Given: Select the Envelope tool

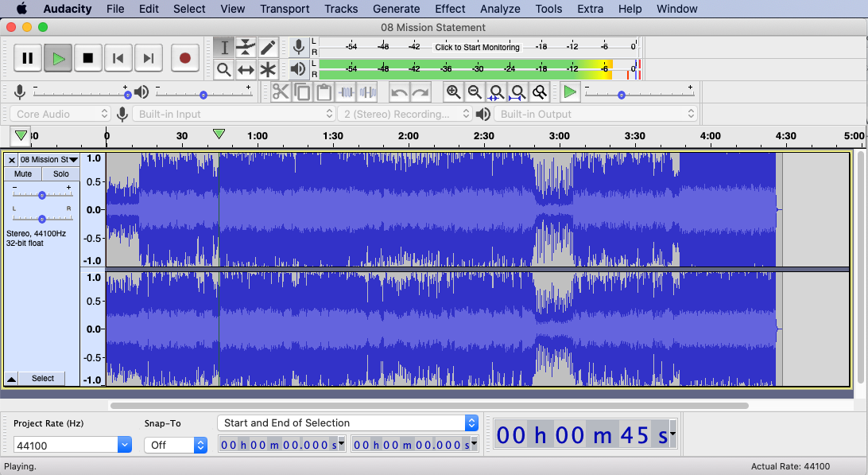Looking at the screenshot, I should (246, 47).
